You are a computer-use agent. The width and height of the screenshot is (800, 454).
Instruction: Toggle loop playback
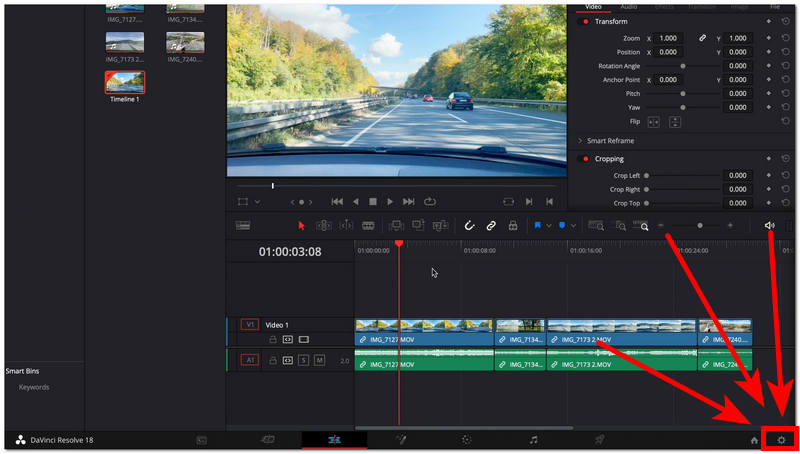coord(430,201)
